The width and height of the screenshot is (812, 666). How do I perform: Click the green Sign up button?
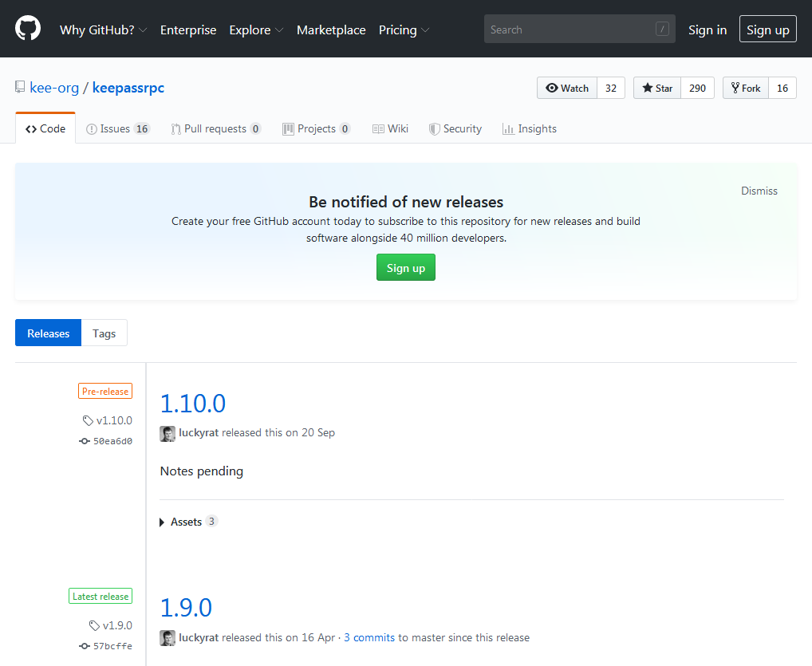click(x=405, y=267)
